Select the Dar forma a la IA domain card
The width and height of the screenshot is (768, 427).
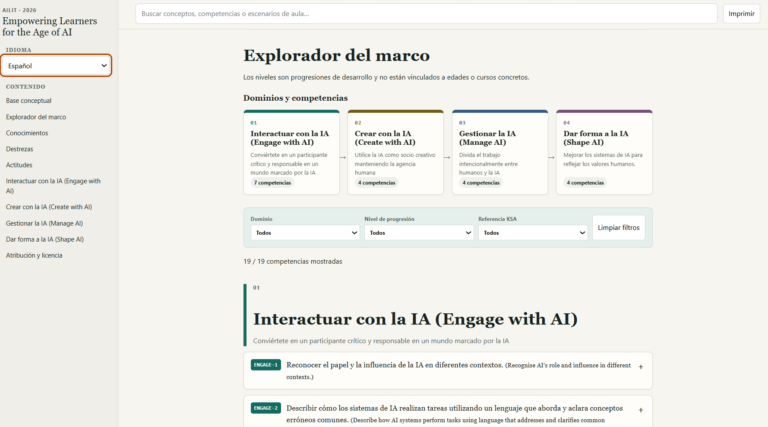click(604, 152)
